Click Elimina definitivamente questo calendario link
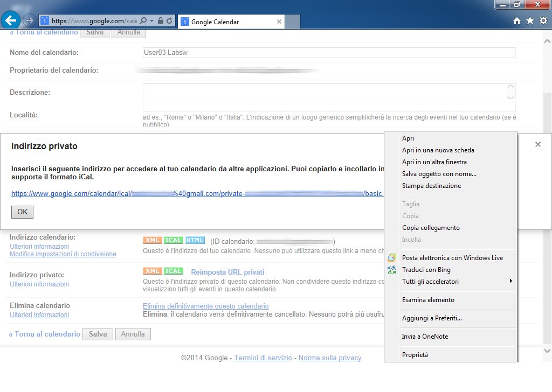 [x=205, y=306]
